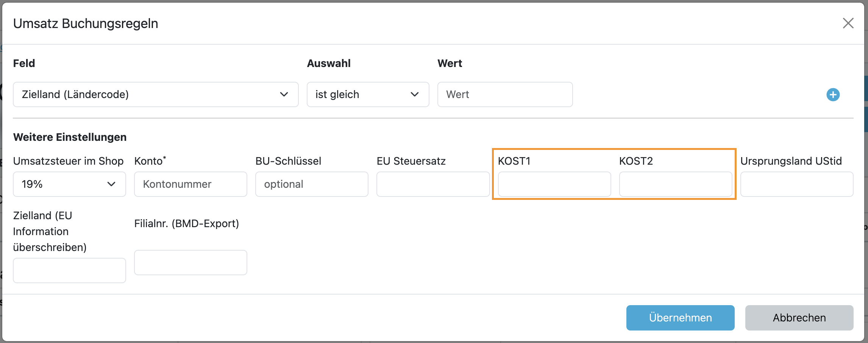
Task: Focus the KOST2 text field
Action: [675, 184]
